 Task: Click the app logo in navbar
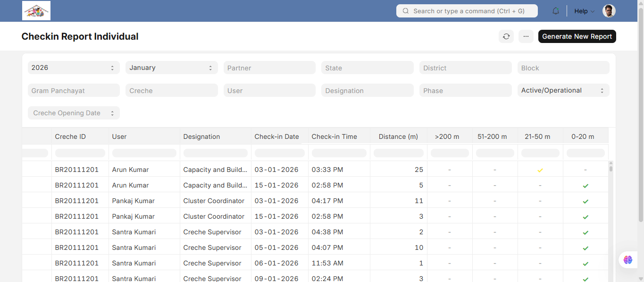click(36, 10)
